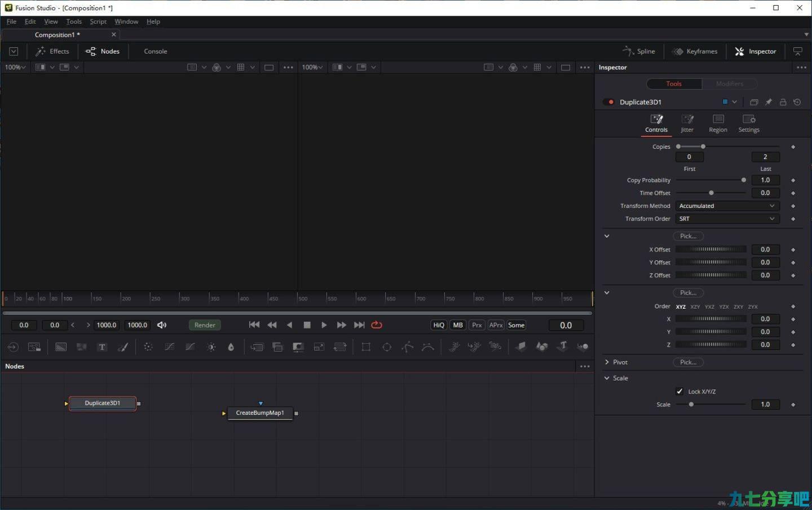This screenshot has width=812, height=510.
Task: Open the Transform Method dropdown
Action: click(727, 206)
